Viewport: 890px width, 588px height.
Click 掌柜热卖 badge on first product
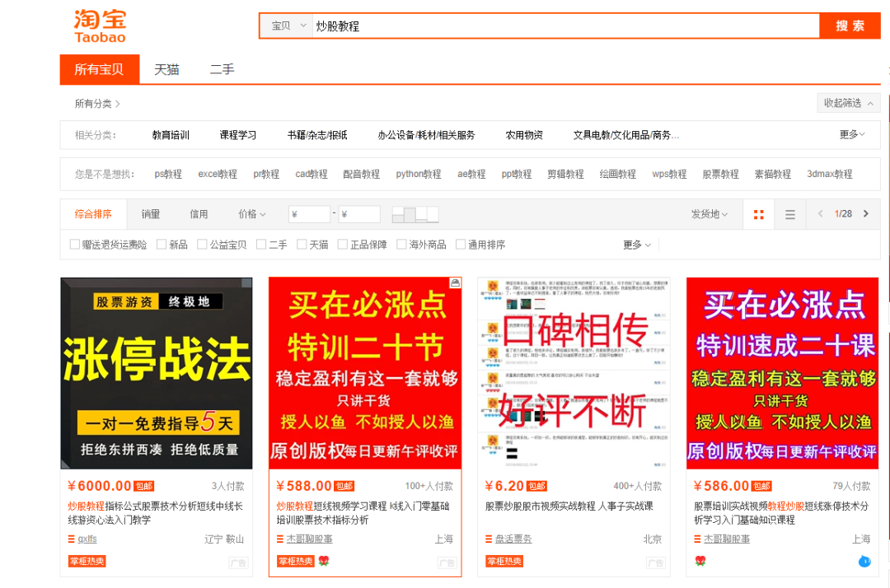[87, 562]
